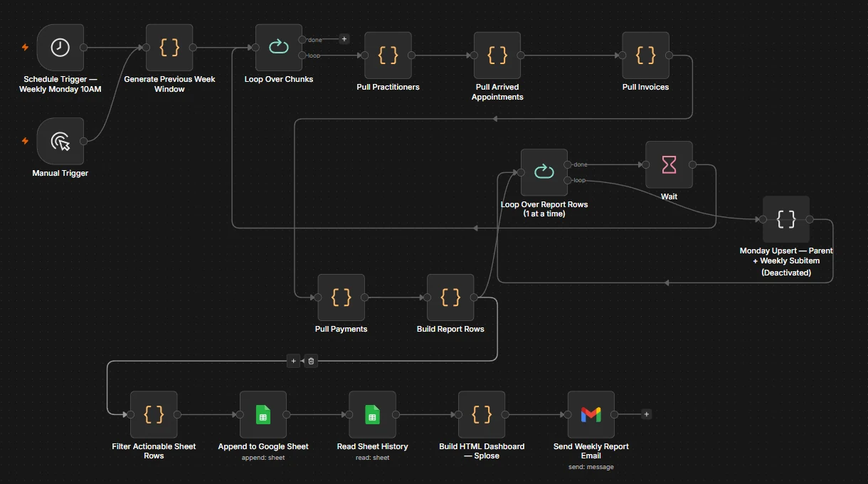Click the plus button on the Build Report Rows connection
The image size is (868, 484).
(x=294, y=361)
